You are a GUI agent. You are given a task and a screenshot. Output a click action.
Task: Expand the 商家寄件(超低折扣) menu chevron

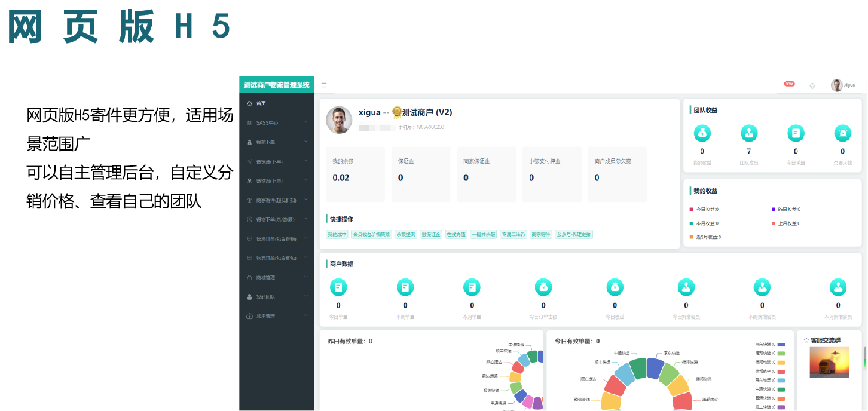[306, 200]
